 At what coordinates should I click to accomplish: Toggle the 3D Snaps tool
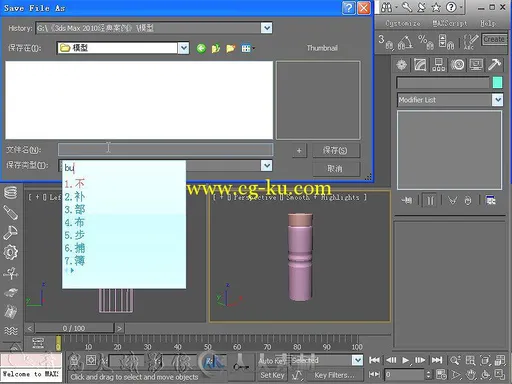pos(386,42)
